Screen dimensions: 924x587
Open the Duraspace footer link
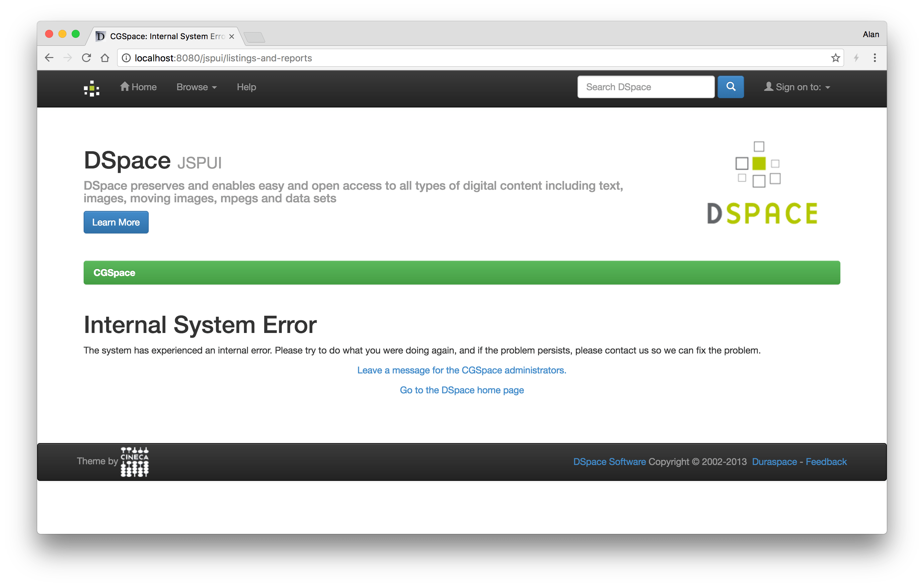pos(774,462)
